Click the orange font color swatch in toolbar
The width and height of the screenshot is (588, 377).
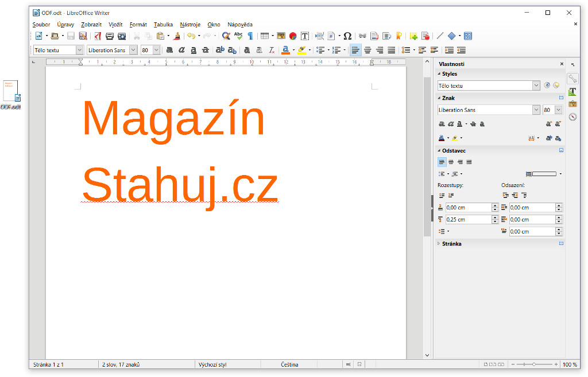286,50
